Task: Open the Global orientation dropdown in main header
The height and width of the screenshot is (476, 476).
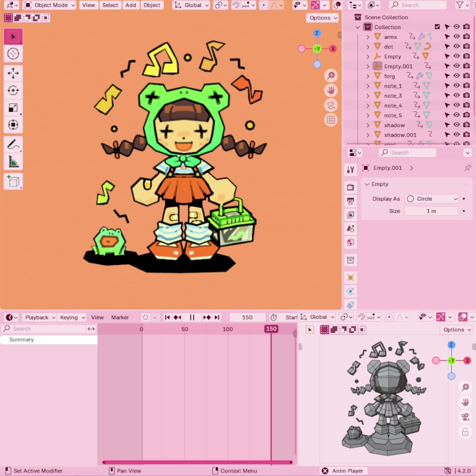Action: 191,5
